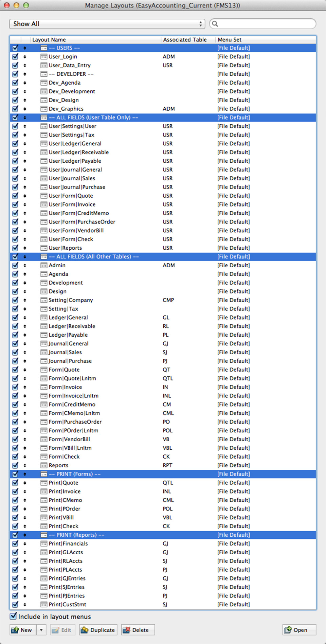Click the layout icon beside User_Login
The width and height of the screenshot is (326, 644).
44,57
